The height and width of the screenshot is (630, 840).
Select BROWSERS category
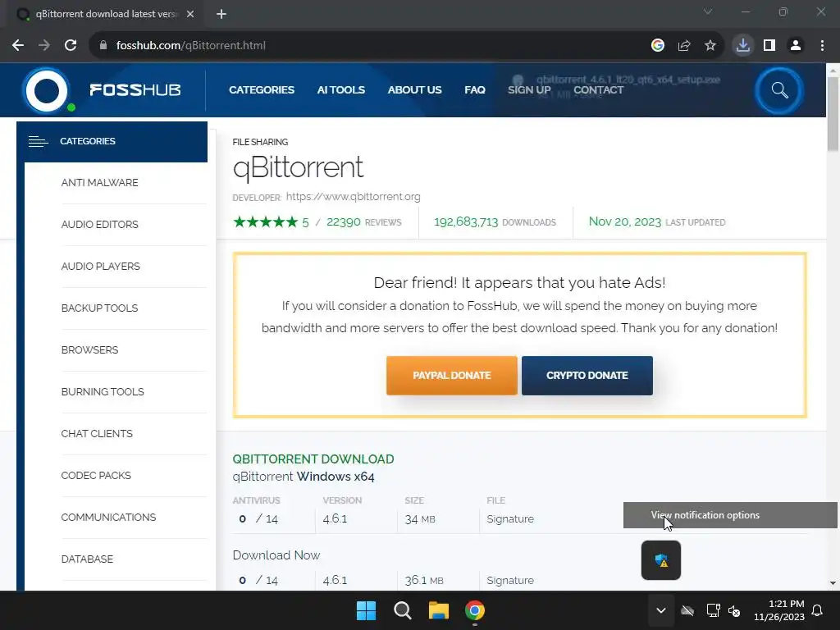point(89,349)
